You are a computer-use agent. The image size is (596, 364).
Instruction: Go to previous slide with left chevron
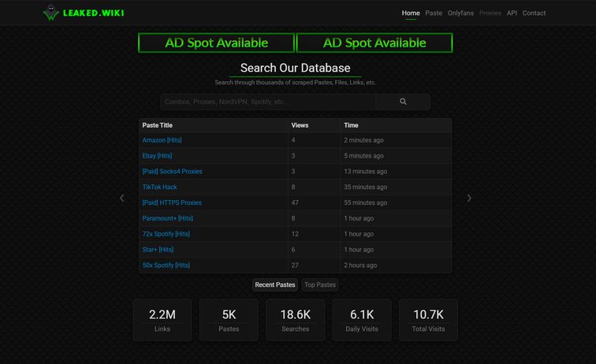(121, 198)
